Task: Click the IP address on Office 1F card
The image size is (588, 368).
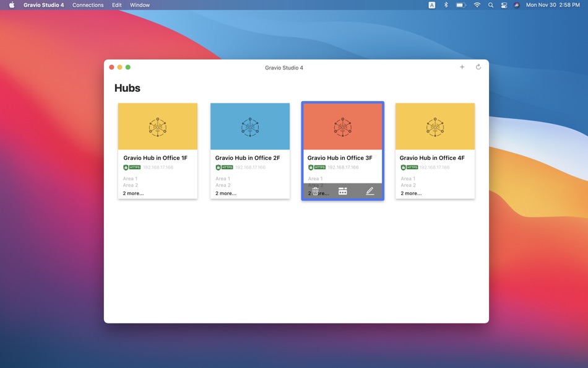Action: click(158, 167)
